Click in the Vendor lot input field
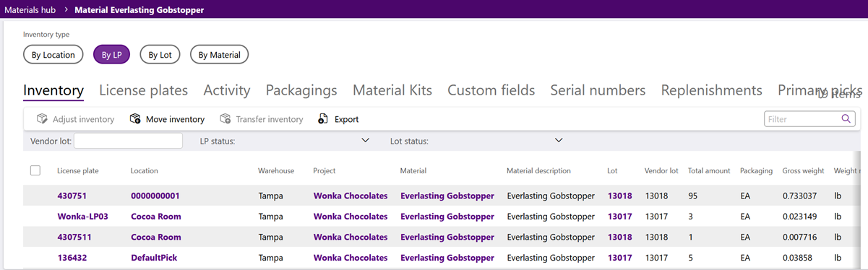 pyautogui.click(x=128, y=141)
